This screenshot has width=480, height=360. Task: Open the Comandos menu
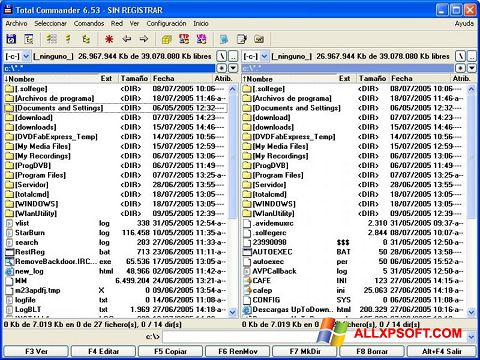click(89, 23)
